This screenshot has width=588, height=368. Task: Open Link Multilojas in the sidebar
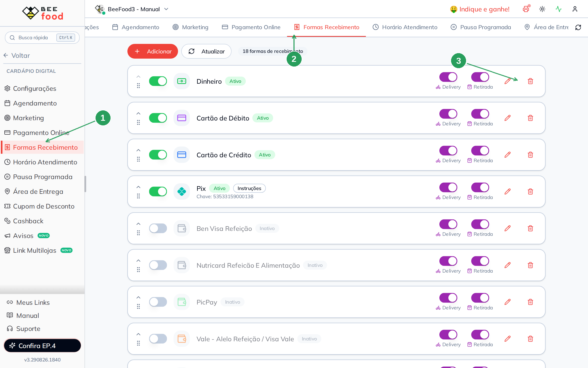point(38,251)
